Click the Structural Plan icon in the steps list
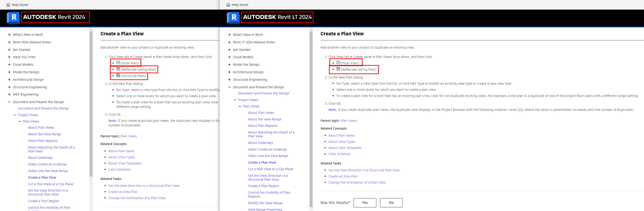644x211 pixels. [118, 75]
